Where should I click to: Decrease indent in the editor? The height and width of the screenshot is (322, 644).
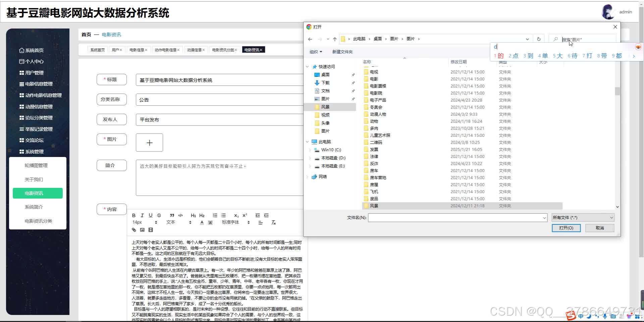(x=258, y=215)
